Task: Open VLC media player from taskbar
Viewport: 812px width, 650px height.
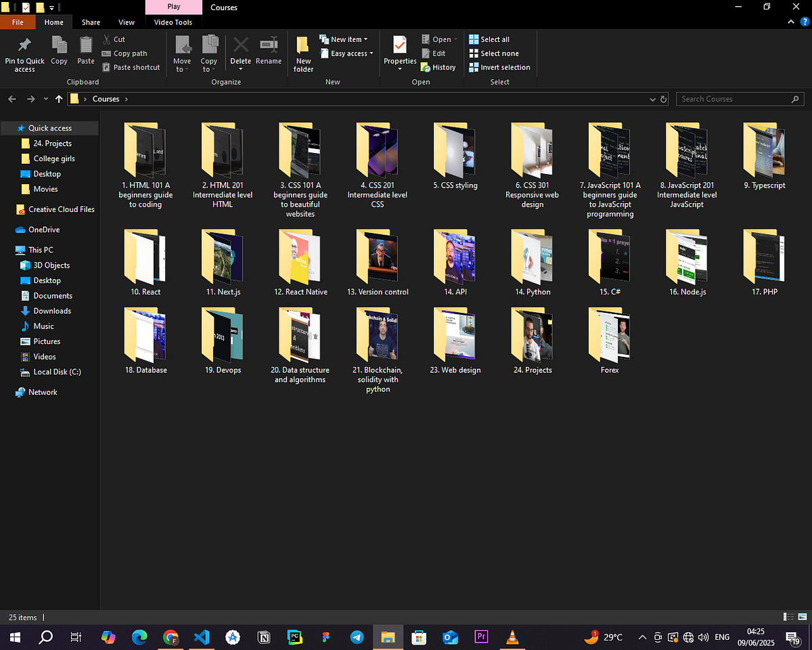Action: (x=513, y=637)
